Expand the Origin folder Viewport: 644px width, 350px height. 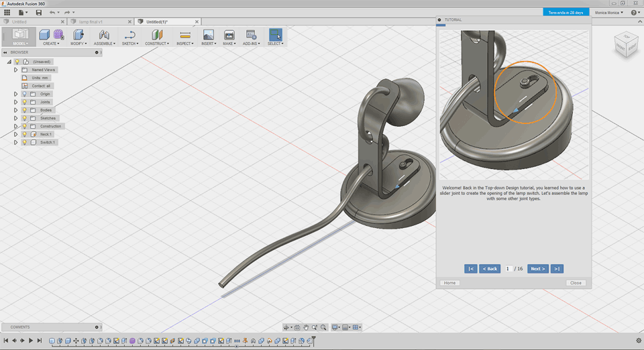15,94
